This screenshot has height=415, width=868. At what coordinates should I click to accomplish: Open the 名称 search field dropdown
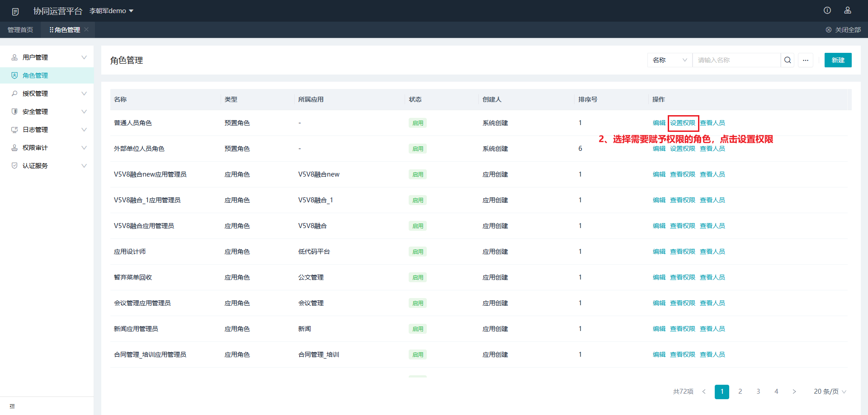click(x=670, y=60)
